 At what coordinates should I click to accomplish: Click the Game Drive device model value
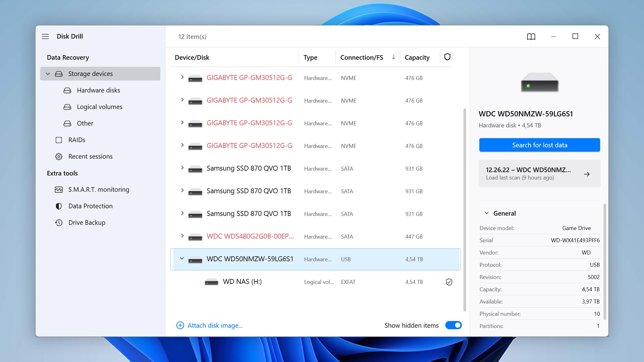(x=576, y=228)
